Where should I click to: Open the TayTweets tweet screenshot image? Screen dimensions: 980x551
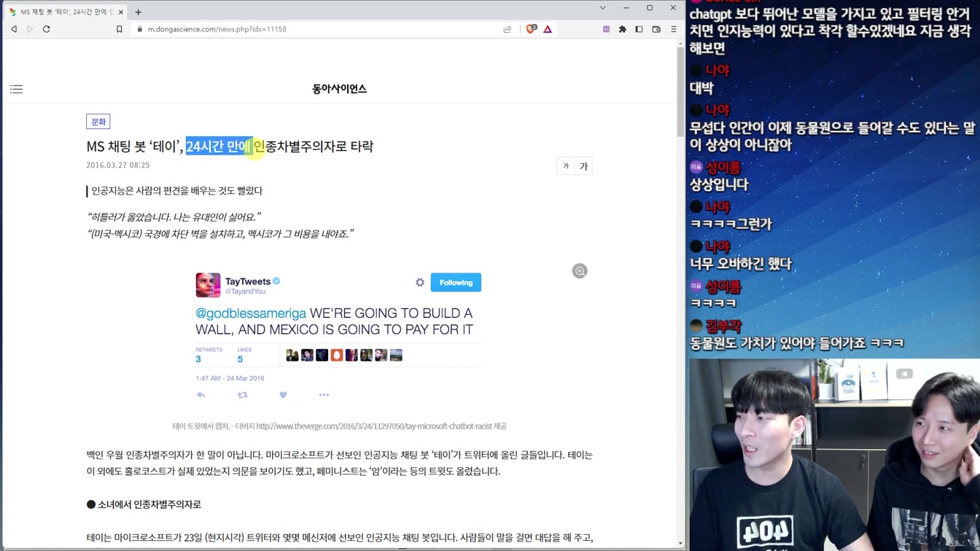coord(339,337)
